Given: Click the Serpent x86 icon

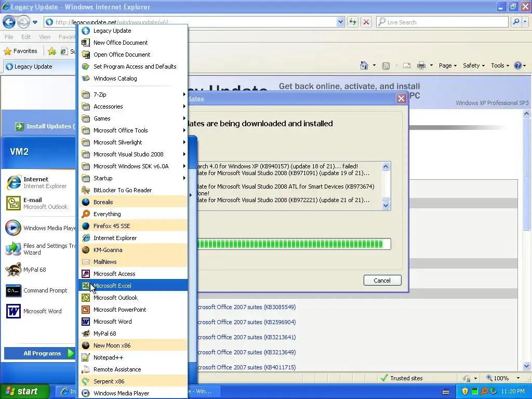Looking at the screenshot, I should pyautogui.click(x=86, y=381).
